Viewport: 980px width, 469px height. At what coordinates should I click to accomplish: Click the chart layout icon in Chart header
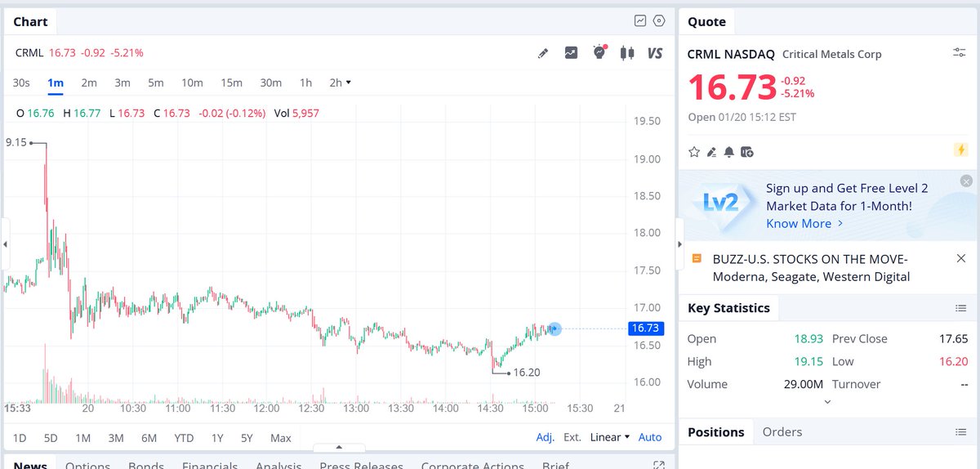click(641, 21)
